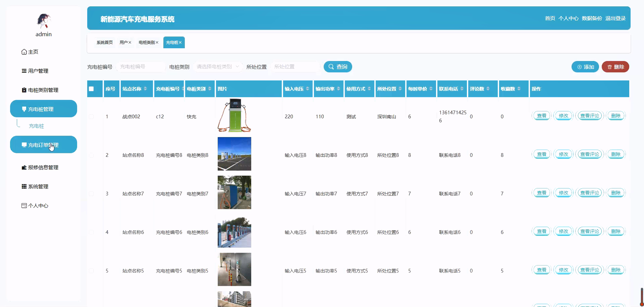Open the green charger image in row 1
The width and height of the screenshot is (644, 307).
click(x=234, y=115)
